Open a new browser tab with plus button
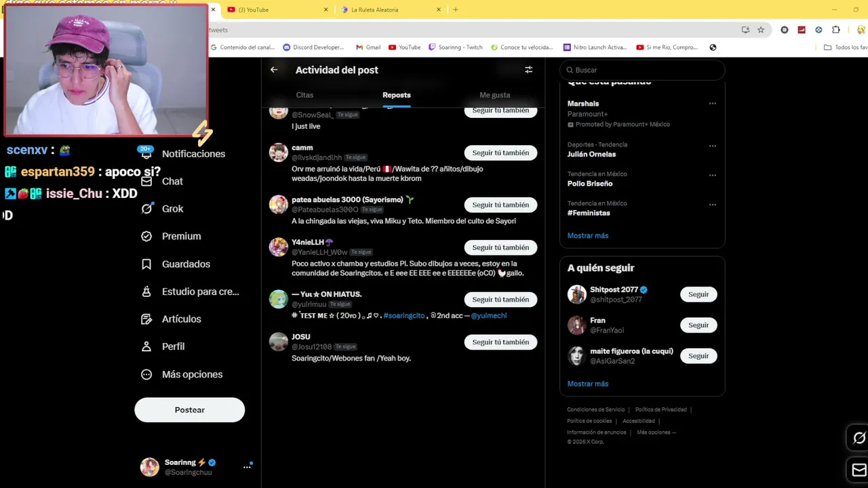The width and height of the screenshot is (868, 488). point(456,9)
